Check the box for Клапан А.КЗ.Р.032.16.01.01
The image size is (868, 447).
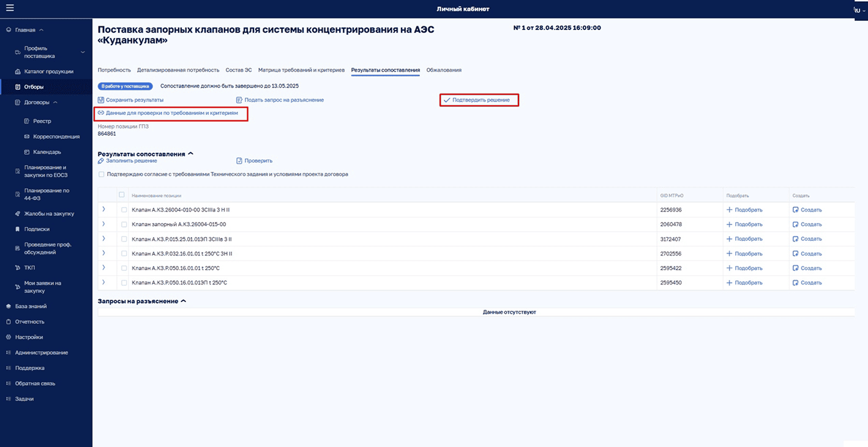124,254
